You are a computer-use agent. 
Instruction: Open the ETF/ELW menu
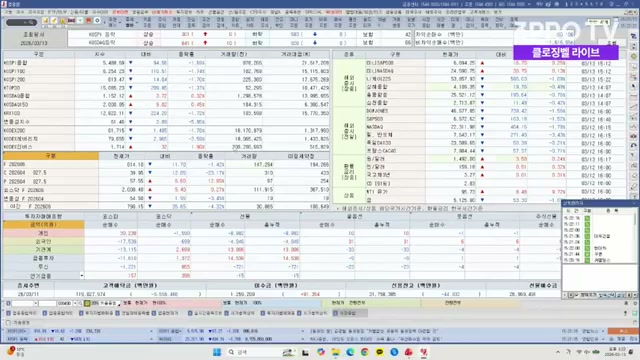[56, 12]
